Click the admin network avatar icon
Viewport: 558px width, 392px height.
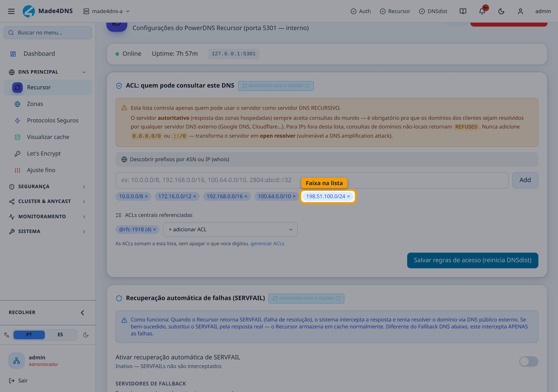[17, 360]
